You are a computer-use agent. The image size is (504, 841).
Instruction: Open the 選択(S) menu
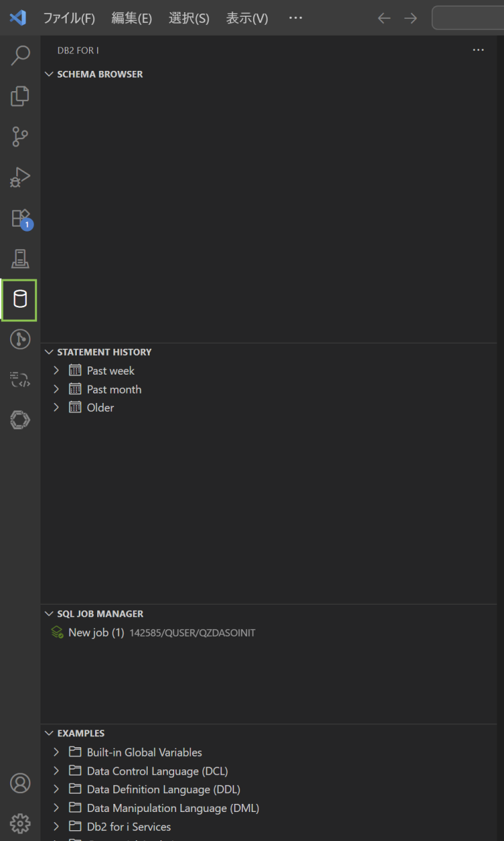point(189,18)
